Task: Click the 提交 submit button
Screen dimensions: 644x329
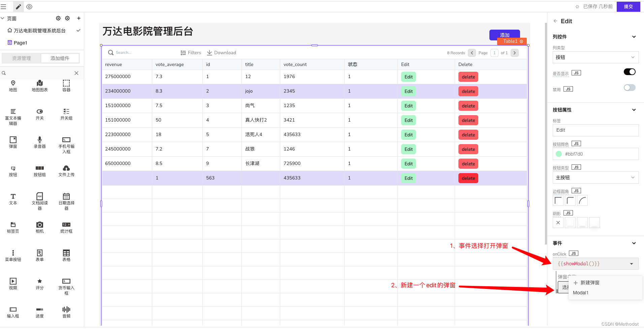Action: pyautogui.click(x=628, y=6)
